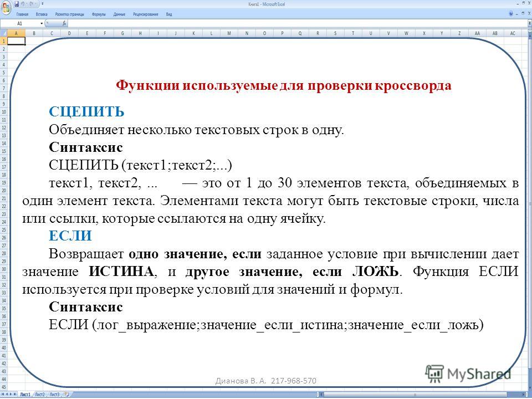The width and height of the screenshot is (532, 399).
Task: Open Excel Help question mark icon
Action: click(x=511, y=13)
